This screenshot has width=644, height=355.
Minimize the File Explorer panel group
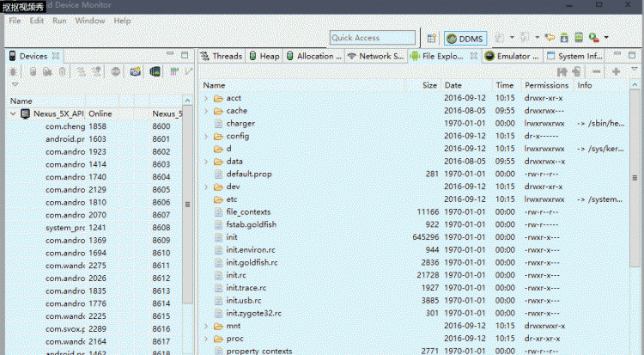click(x=617, y=54)
